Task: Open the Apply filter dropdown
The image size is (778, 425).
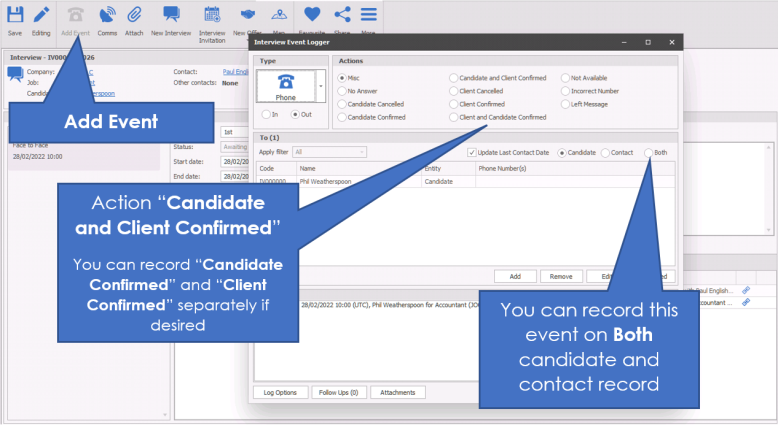Action: click(x=329, y=152)
